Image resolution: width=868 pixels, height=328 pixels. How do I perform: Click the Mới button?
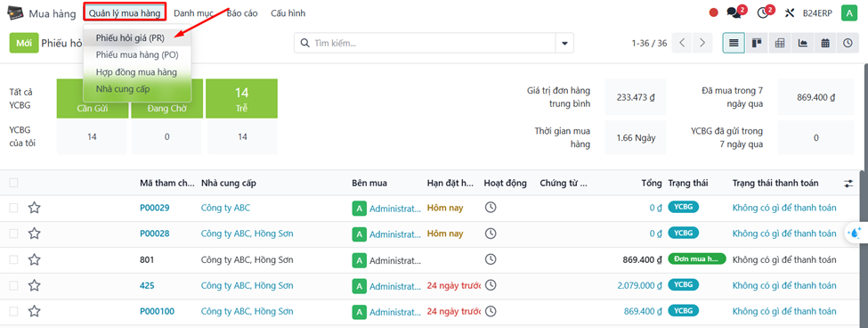[24, 43]
